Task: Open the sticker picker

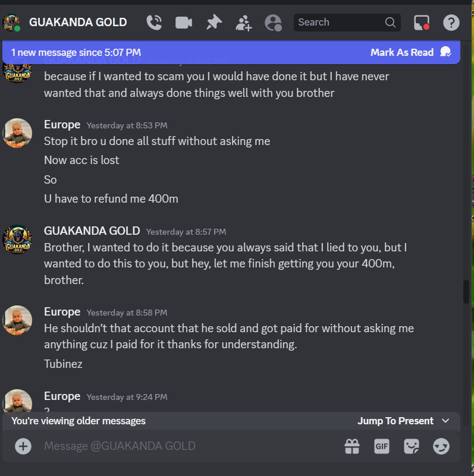Action: pos(412,446)
